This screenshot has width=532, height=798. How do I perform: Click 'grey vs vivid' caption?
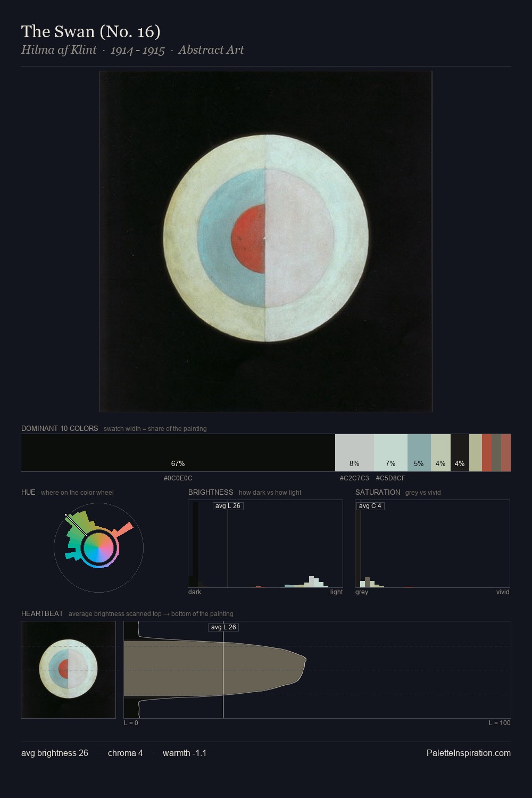423,493
